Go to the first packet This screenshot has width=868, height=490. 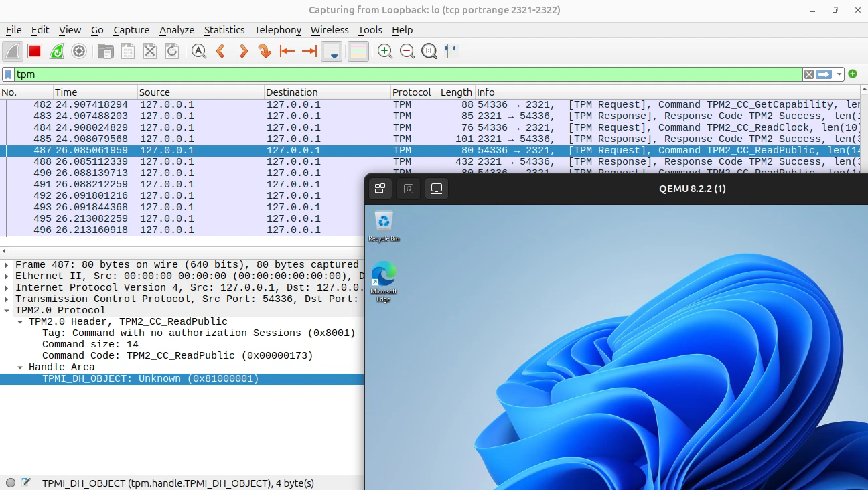(x=287, y=51)
